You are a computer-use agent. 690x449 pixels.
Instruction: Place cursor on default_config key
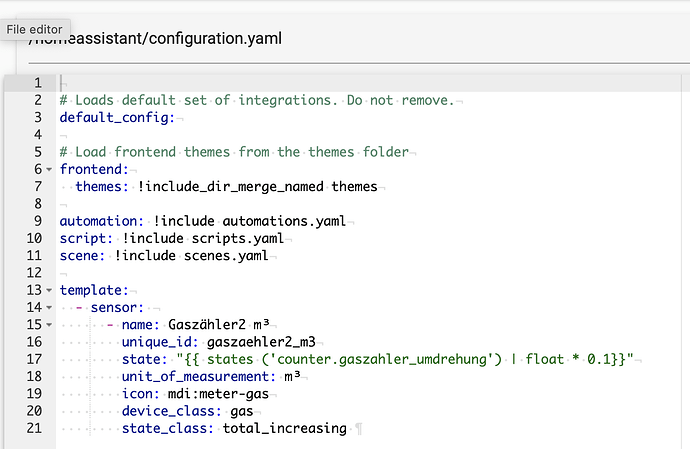coord(117,118)
